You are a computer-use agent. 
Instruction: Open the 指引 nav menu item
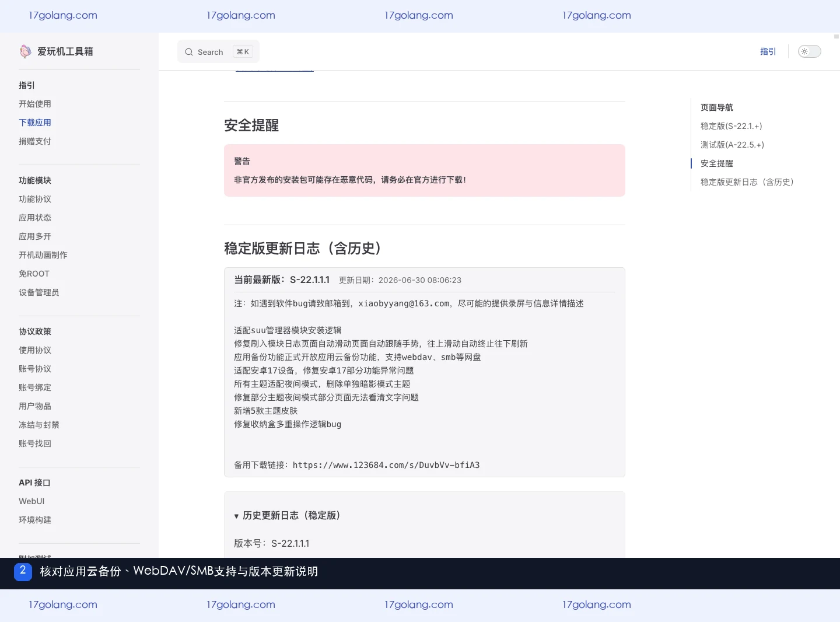tap(768, 51)
